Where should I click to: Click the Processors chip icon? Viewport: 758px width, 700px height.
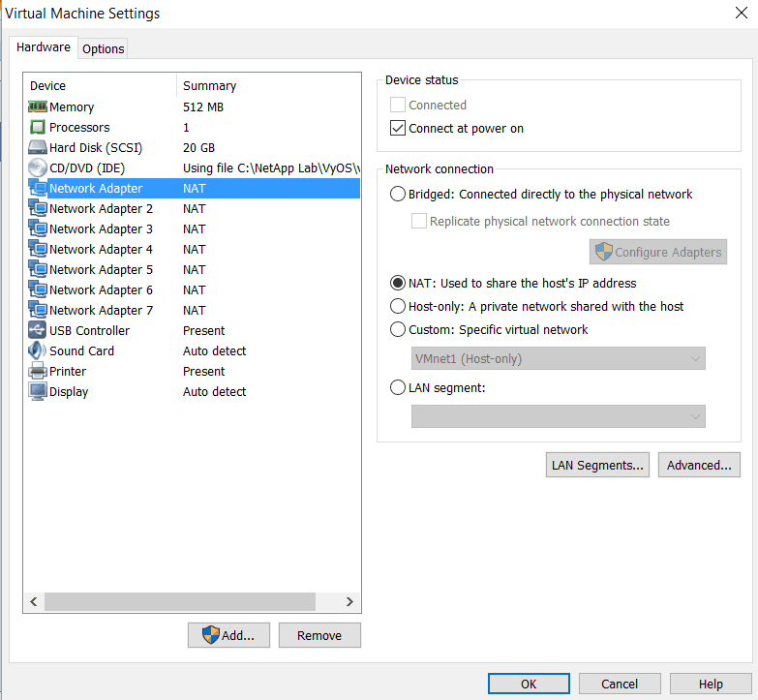[x=38, y=127]
